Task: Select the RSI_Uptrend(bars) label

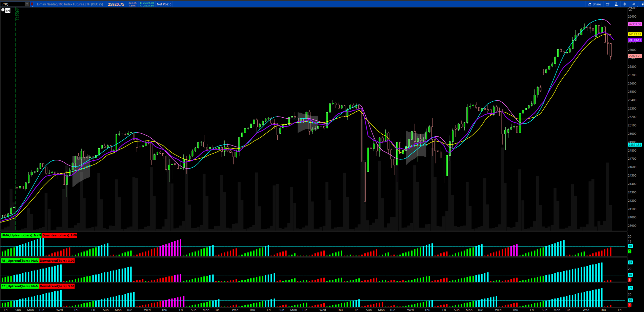Action: pyautogui.click(x=20, y=261)
